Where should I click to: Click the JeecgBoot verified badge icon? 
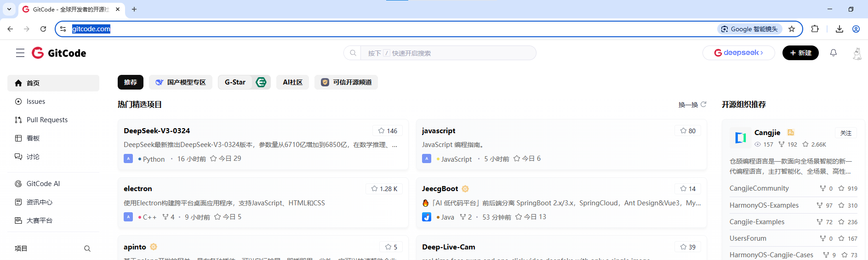(x=465, y=189)
